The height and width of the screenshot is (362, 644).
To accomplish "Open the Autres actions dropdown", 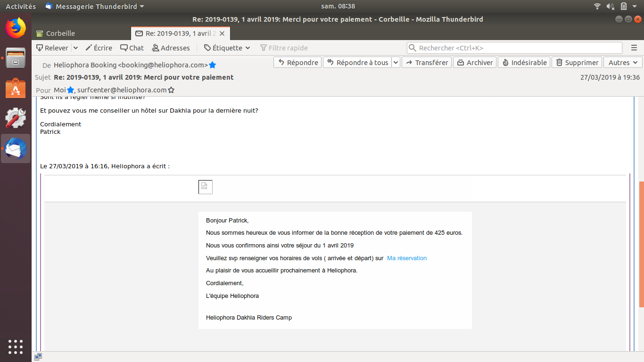I will [623, 62].
